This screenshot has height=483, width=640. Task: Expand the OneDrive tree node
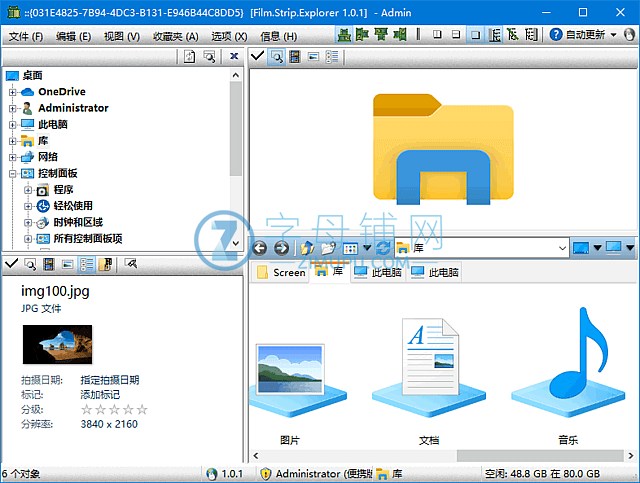click(x=13, y=92)
